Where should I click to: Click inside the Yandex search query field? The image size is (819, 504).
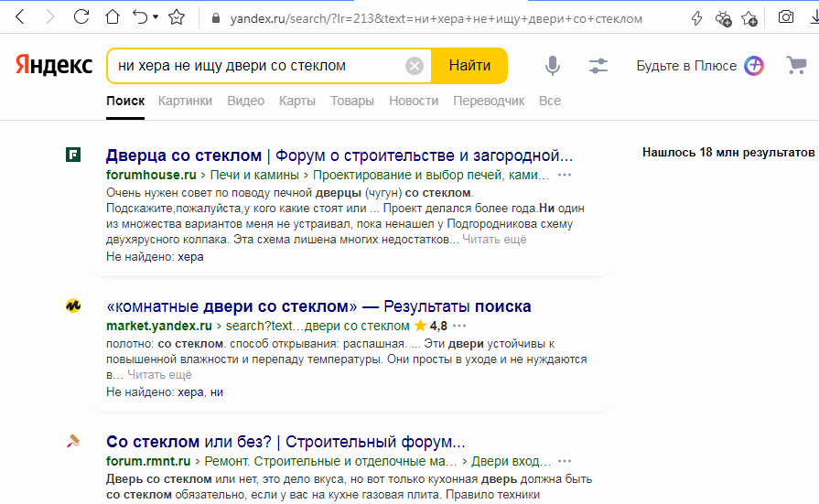259,66
